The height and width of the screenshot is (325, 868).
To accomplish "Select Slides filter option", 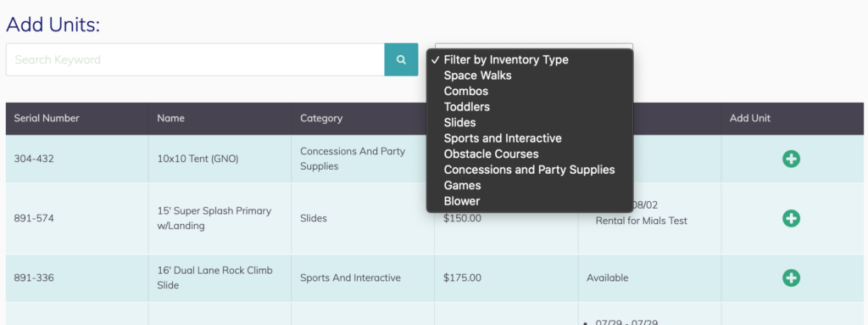I will pyautogui.click(x=530, y=122).
